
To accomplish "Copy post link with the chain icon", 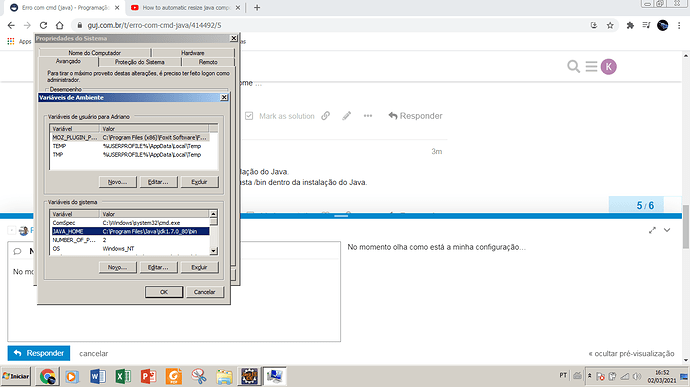I will click(326, 116).
